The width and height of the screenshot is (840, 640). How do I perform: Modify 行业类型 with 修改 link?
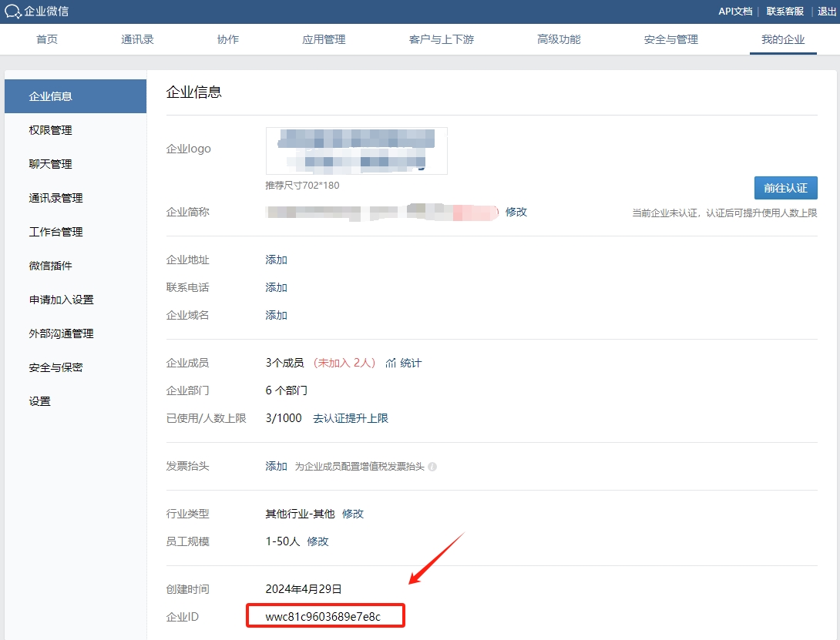pyautogui.click(x=353, y=514)
